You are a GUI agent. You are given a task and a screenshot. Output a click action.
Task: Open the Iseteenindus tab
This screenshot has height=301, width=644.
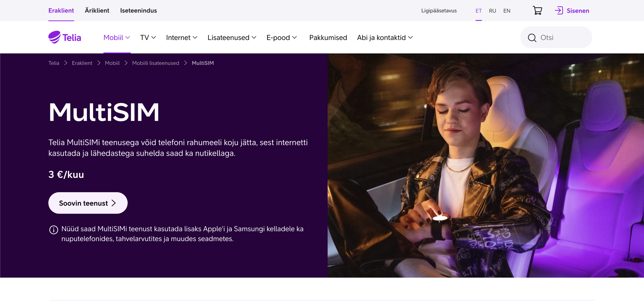[x=138, y=11]
